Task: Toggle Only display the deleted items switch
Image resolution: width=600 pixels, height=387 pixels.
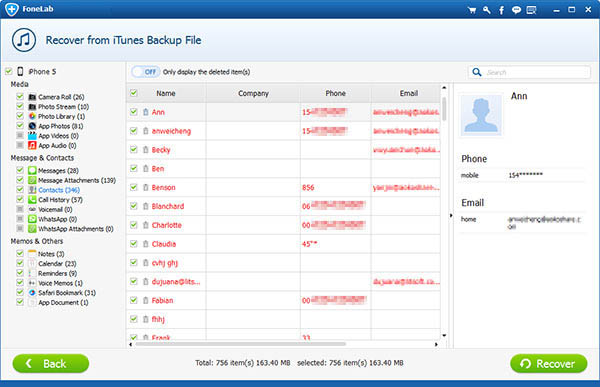Action: point(145,72)
